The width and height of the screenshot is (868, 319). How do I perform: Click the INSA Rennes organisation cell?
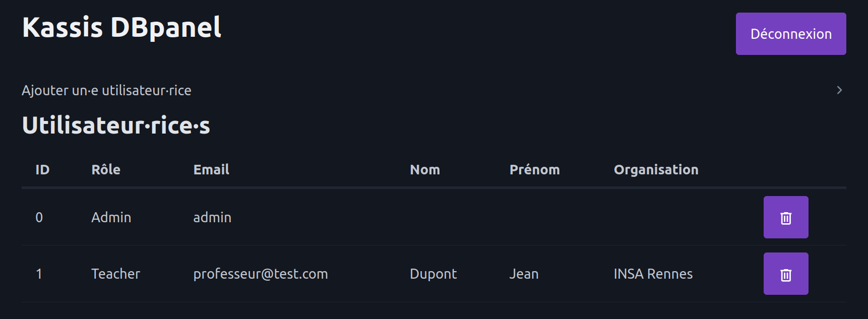653,274
